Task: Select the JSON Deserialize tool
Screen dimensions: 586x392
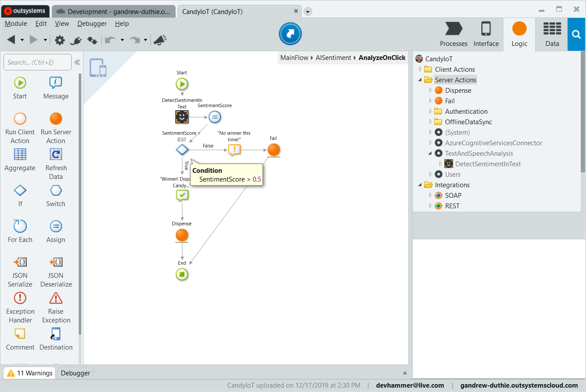Action: (56, 272)
